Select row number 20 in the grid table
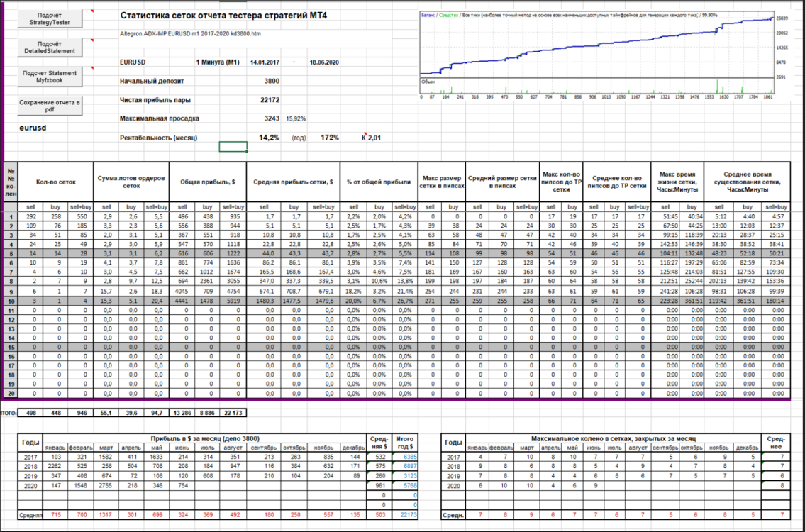Screen dimensions: 805x532 (x=11, y=394)
